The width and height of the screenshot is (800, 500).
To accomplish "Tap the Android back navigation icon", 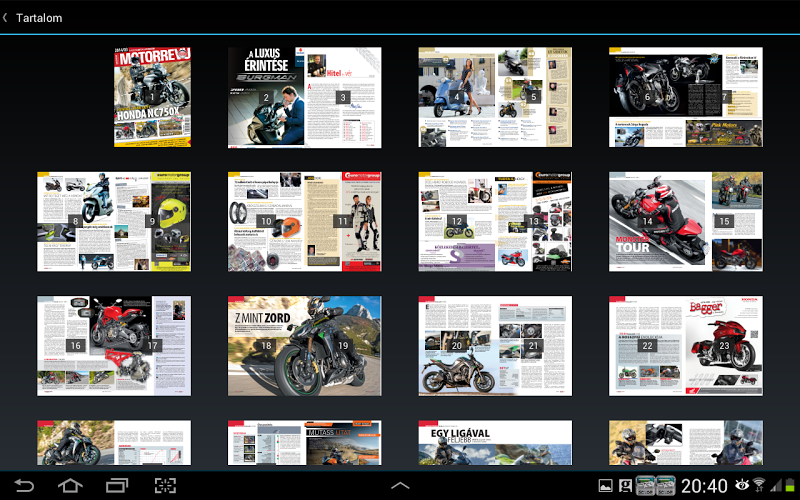I will tap(24, 485).
